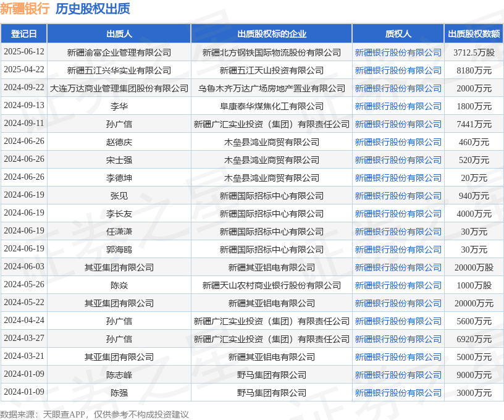Click date 2024-05-26
This screenshot has height=420, width=504.
click(x=24, y=284)
